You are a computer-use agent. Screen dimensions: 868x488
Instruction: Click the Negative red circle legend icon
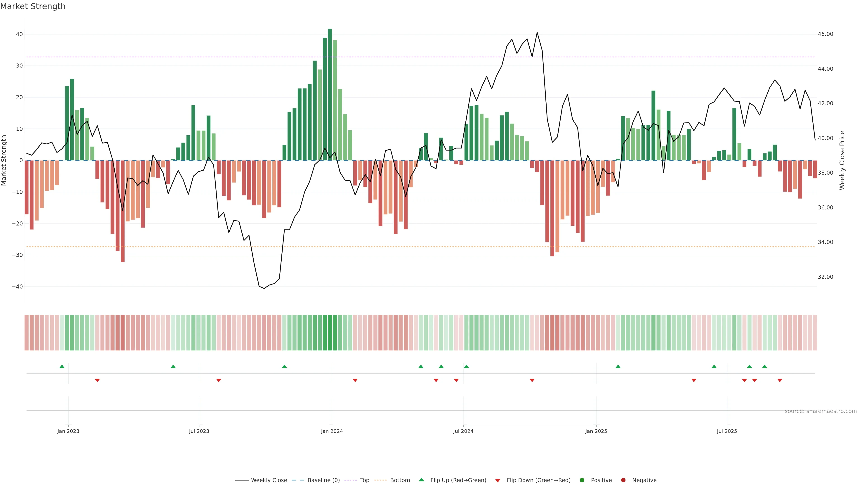(623, 480)
